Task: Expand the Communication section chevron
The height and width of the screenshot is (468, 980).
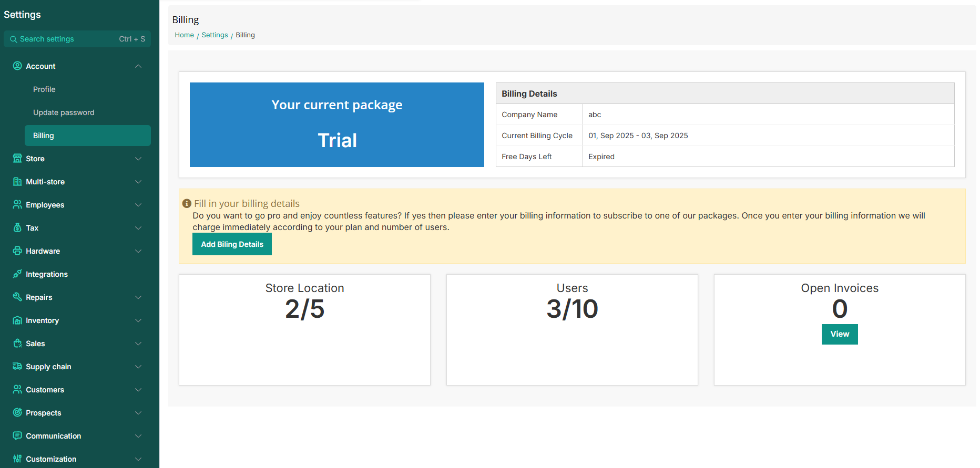Action: (x=138, y=436)
